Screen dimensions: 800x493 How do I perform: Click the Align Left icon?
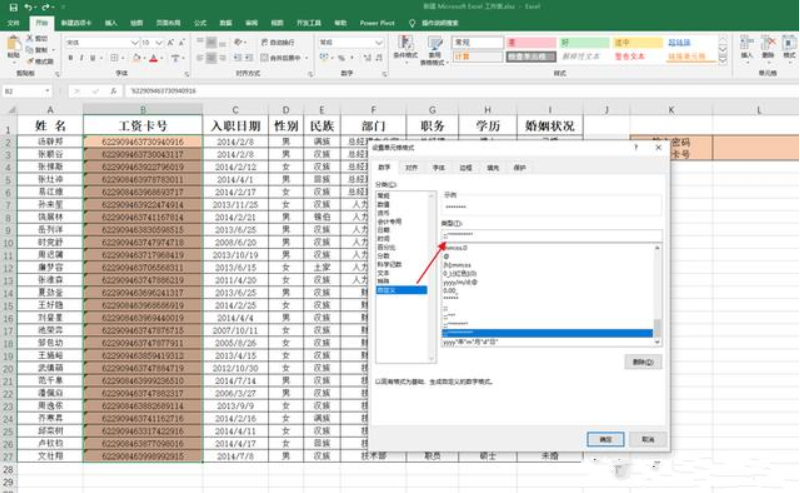click(201, 58)
